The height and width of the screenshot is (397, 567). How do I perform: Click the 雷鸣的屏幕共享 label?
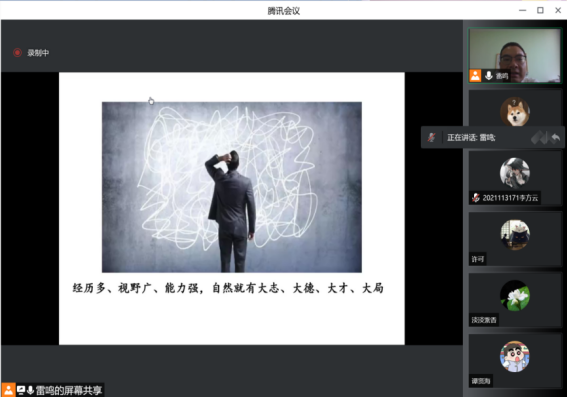tap(69, 390)
